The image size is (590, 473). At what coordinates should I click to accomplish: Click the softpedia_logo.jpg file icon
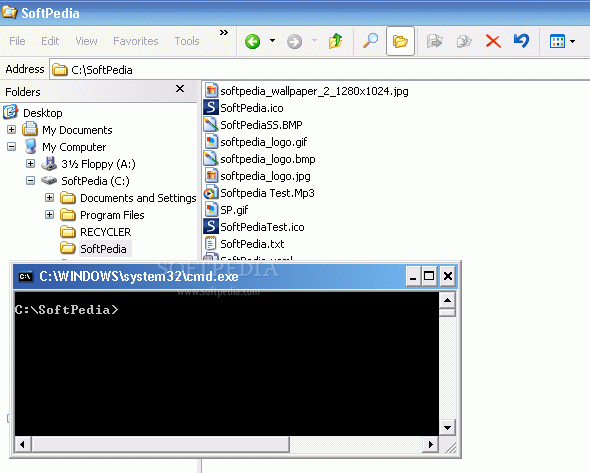point(211,175)
